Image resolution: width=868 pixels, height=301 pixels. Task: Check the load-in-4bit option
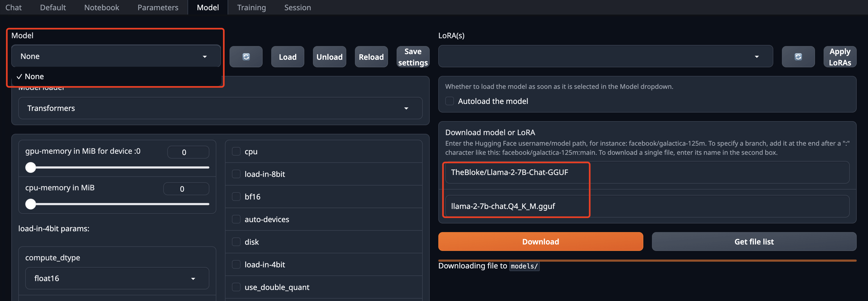236,265
